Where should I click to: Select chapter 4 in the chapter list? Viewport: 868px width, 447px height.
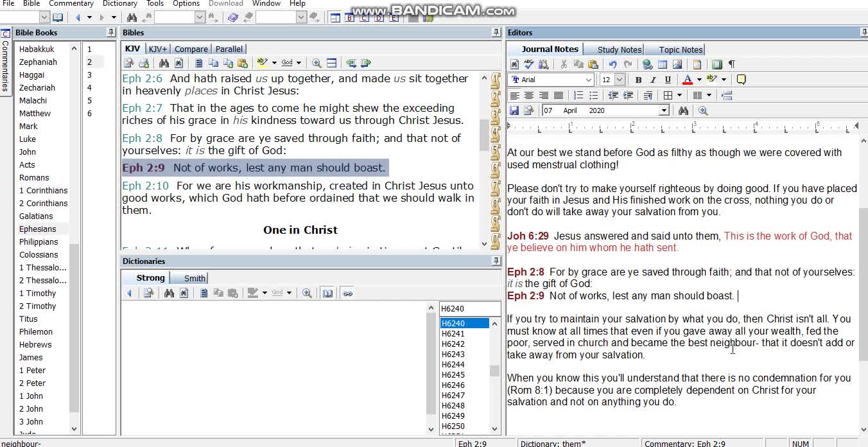click(89, 87)
